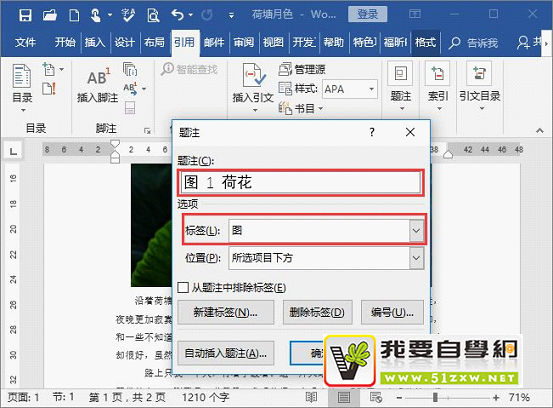Open customize quick access toolbar dropdown

(x=231, y=16)
